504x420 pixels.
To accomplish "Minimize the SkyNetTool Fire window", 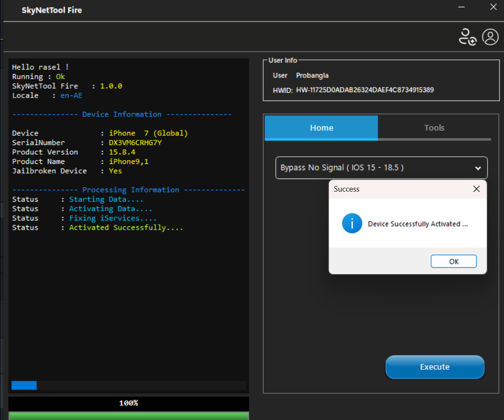I will [x=461, y=7].
